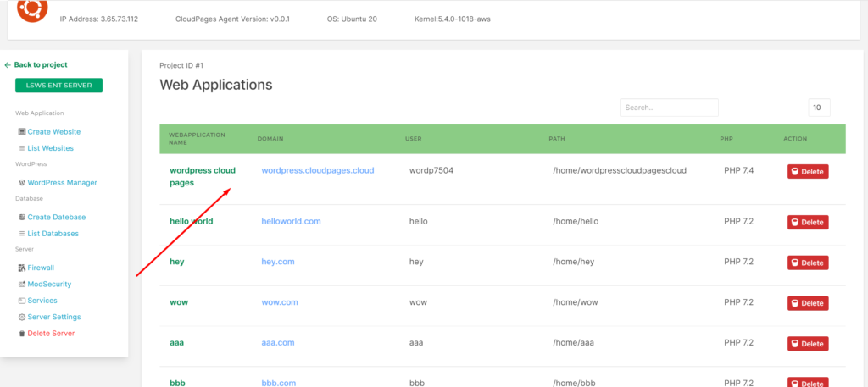This screenshot has width=868, height=387.
Task: Click the PATH column header
Action: pos(556,138)
